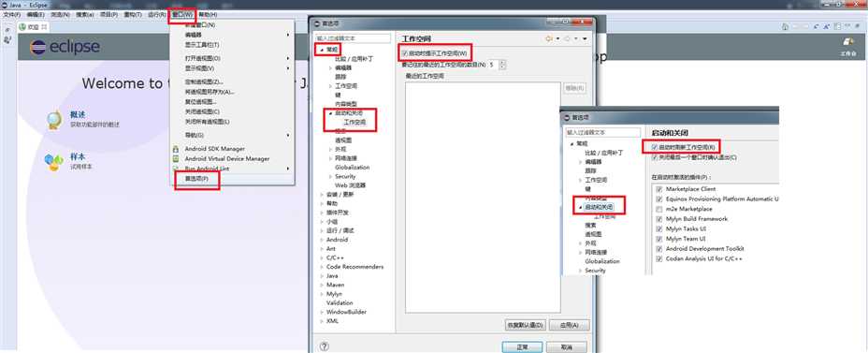Screen dimensions: 868x353
Task: Uncheck Marketplace Client startup plug-in
Action: click(658, 189)
